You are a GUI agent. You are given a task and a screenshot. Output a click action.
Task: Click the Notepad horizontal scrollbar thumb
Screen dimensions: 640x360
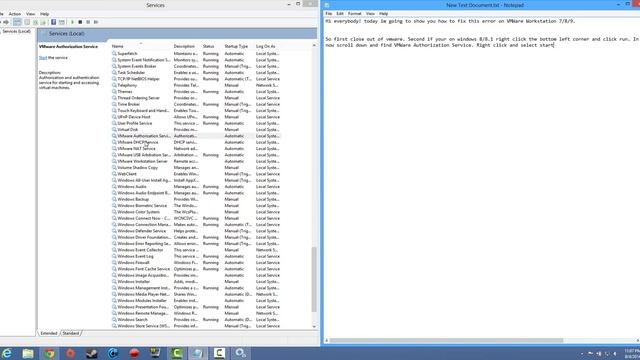click(446, 340)
